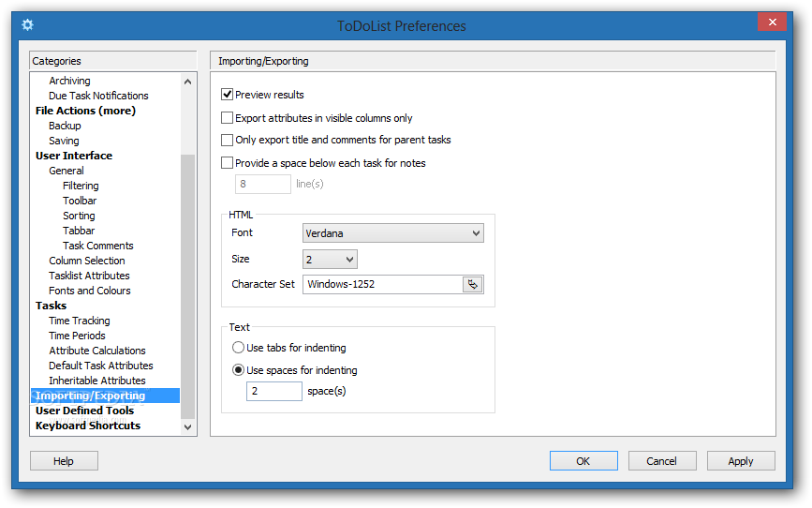Click the gear icon in title bar

pyautogui.click(x=27, y=24)
